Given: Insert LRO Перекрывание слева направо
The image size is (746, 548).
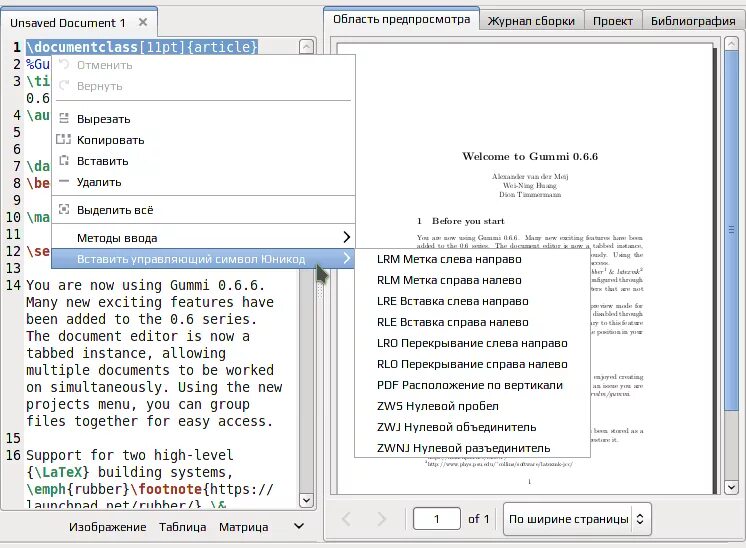Looking at the screenshot, I should [x=472, y=343].
